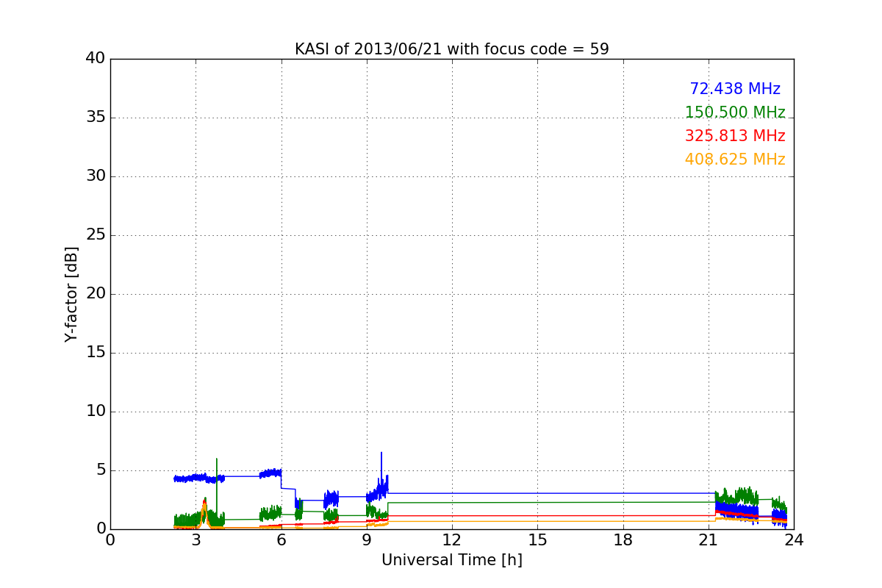Screen dimensions: 882x588
Task: Click the x-axis tick label '6'
Action: point(282,540)
